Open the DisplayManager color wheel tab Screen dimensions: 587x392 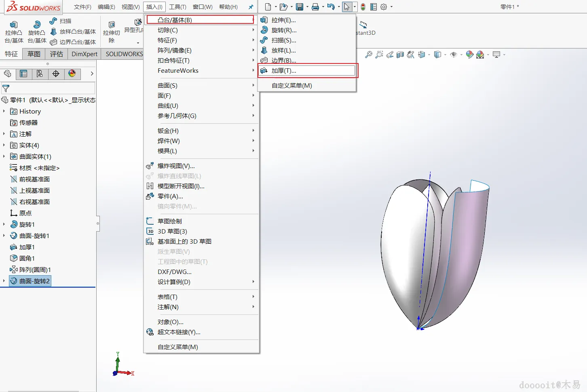72,74
